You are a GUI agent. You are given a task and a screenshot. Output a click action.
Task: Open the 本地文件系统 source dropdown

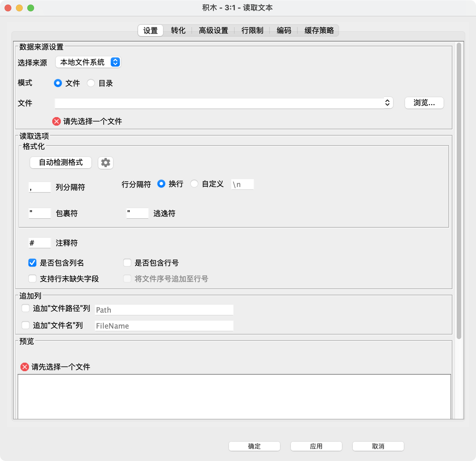point(88,62)
